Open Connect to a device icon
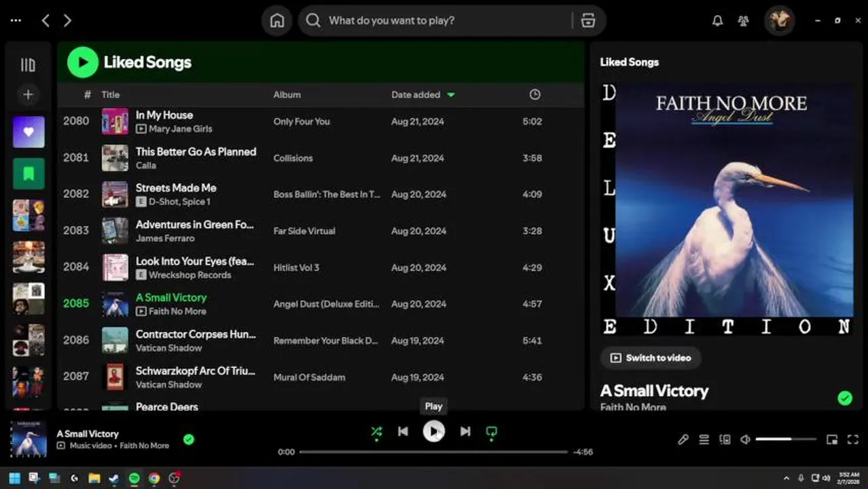The image size is (868, 489). click(725, 439)
